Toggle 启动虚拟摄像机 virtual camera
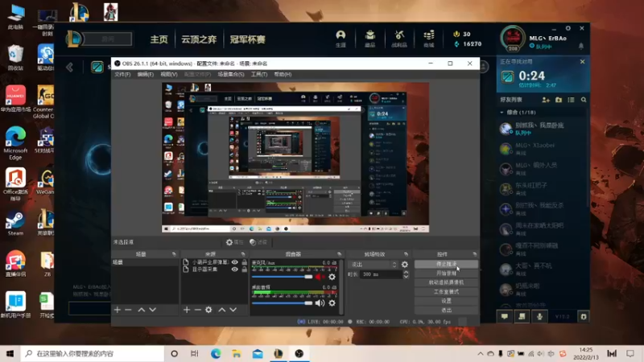Image resolution: width=644 pixels, height=362 pixels. tap(447, 282)
